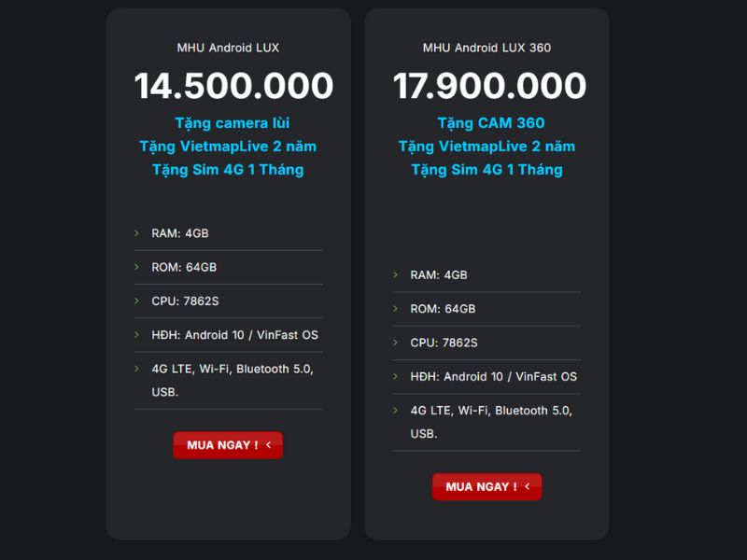747x560 pixels.
Task: Open the Tặng CAM 360 promotion link
Action: coord(486,122)
